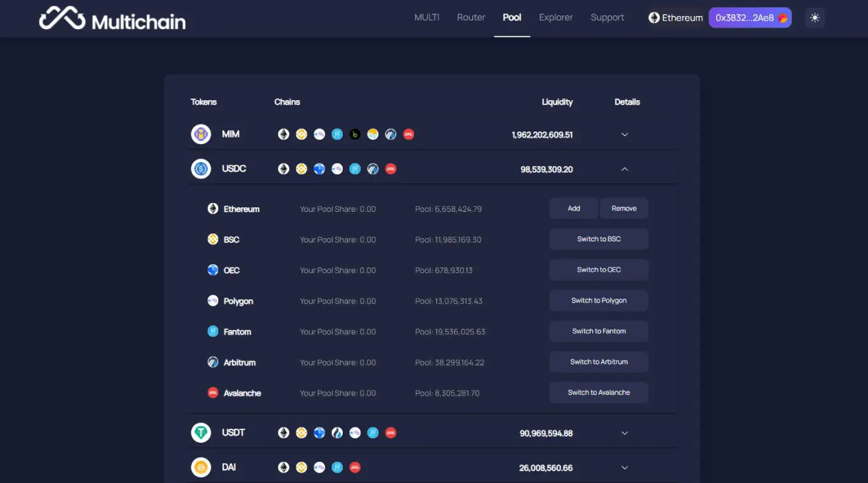Click Switch to BSC button
The width and height of the screenshot is (868, 483).
pyautogui.click(x=599, y=239)
